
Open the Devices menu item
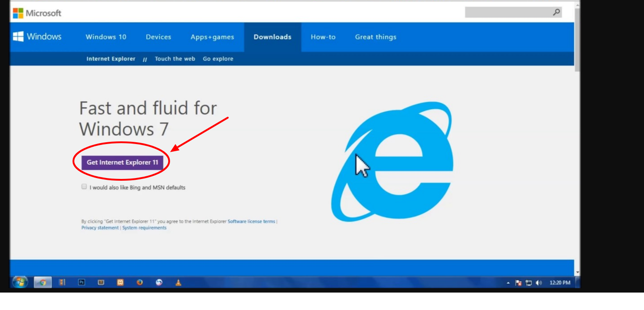(158, 37)
